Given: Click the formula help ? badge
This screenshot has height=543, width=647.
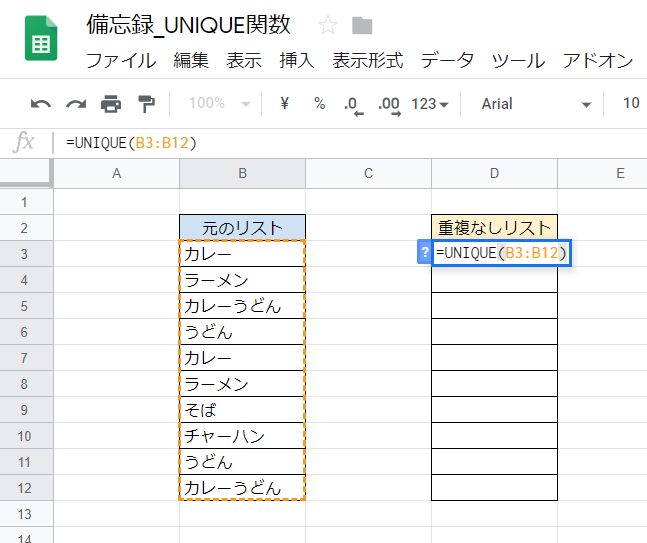Looking at the screenshot, I should tap(424, 252).
